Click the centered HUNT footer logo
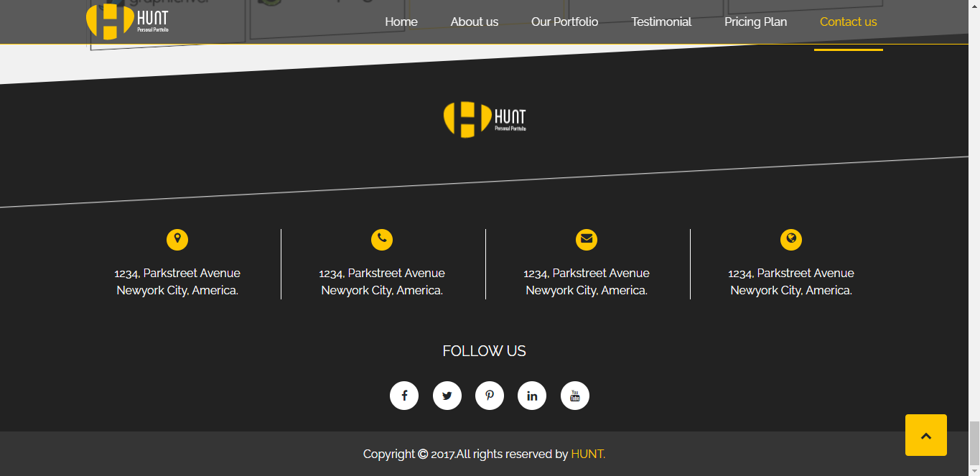This screenshot has height=476, width=980. 485,119
